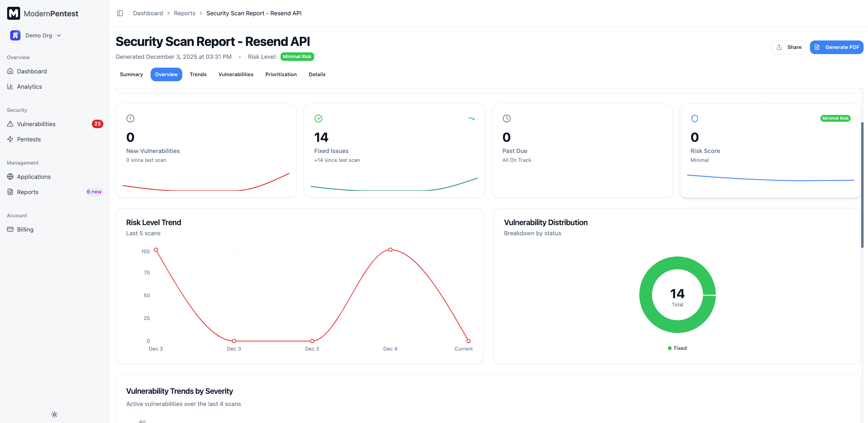
Task: Open the Billing page
Action: (25, 229)
